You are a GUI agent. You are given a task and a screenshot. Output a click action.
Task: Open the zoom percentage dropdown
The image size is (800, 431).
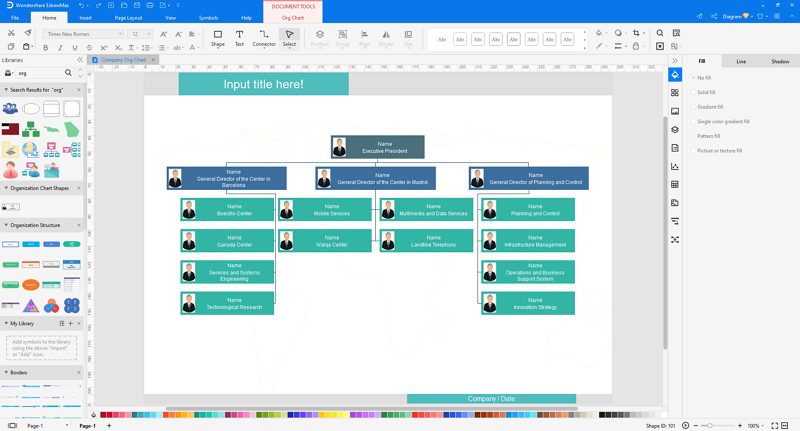point(757,425)
